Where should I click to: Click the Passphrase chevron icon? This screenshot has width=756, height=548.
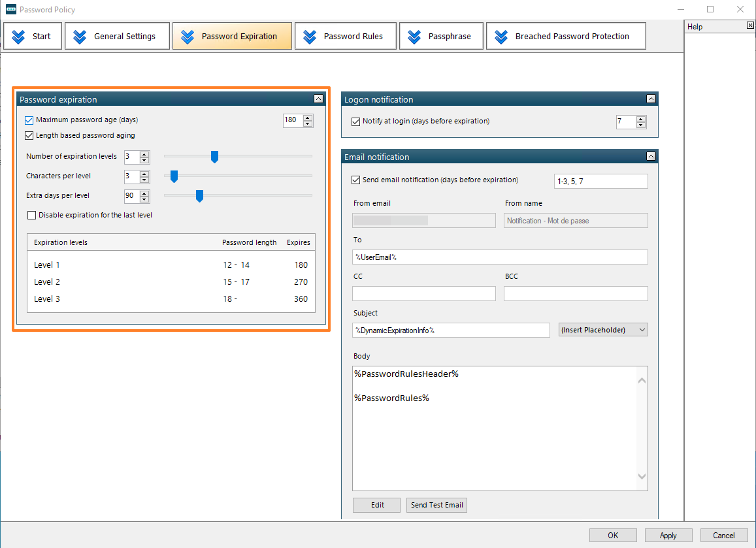coord(414,37)
